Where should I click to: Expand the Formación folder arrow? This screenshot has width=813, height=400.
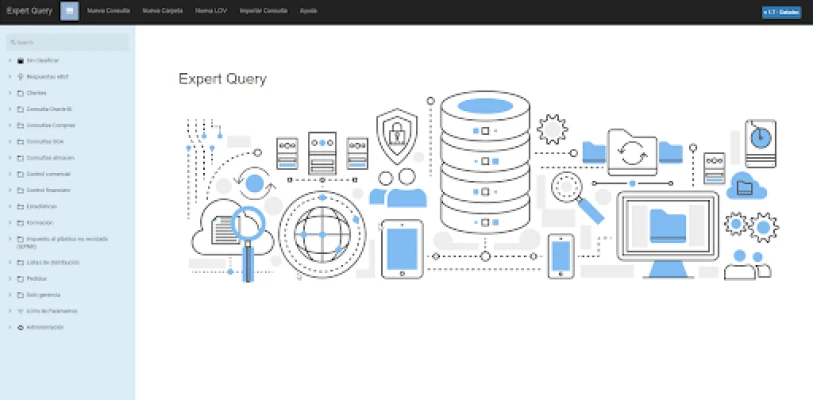click(x=10, y=222)
